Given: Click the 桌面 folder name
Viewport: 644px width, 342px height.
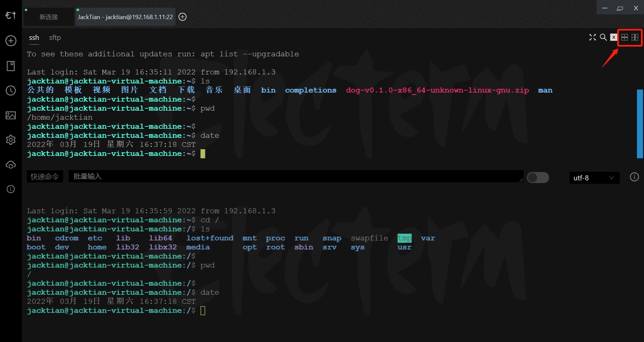Looking at the screenshot, I should [242, 90].
